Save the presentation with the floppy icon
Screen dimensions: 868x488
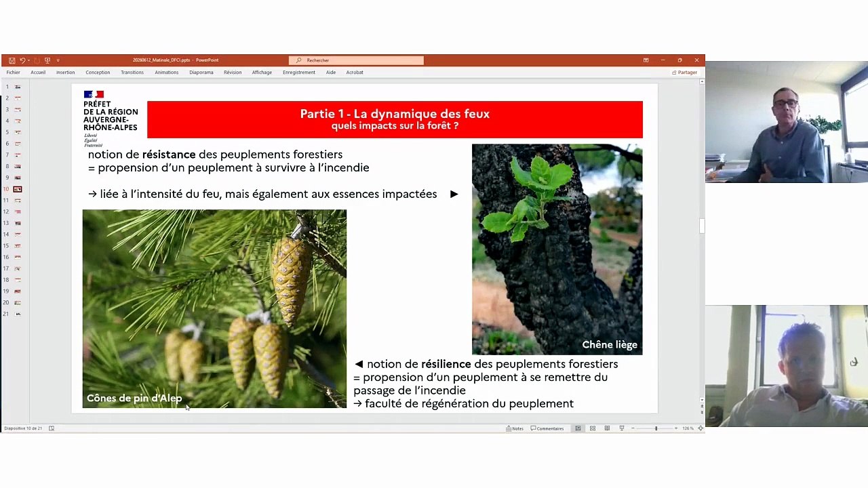pos(12,60)
